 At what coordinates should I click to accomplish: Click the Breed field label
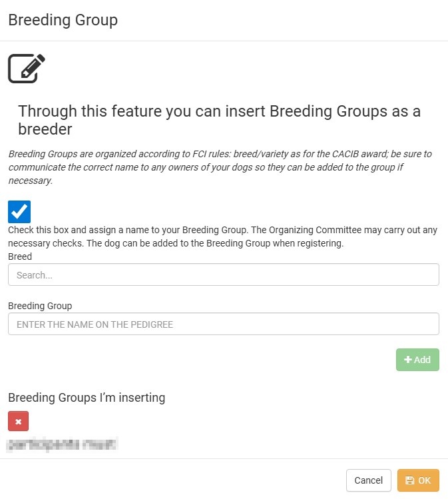(20, 256)
